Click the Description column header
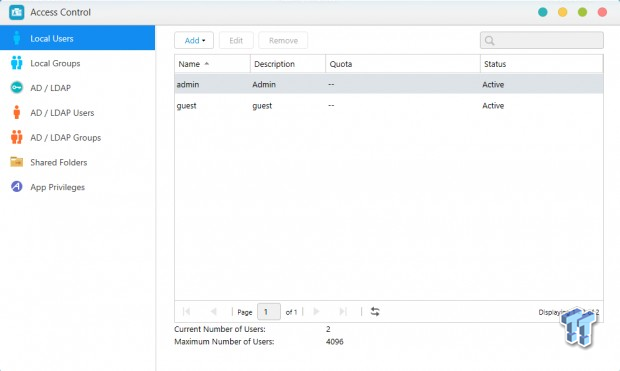Viewport: 620px width, 371px height. (x=288, y=64)
